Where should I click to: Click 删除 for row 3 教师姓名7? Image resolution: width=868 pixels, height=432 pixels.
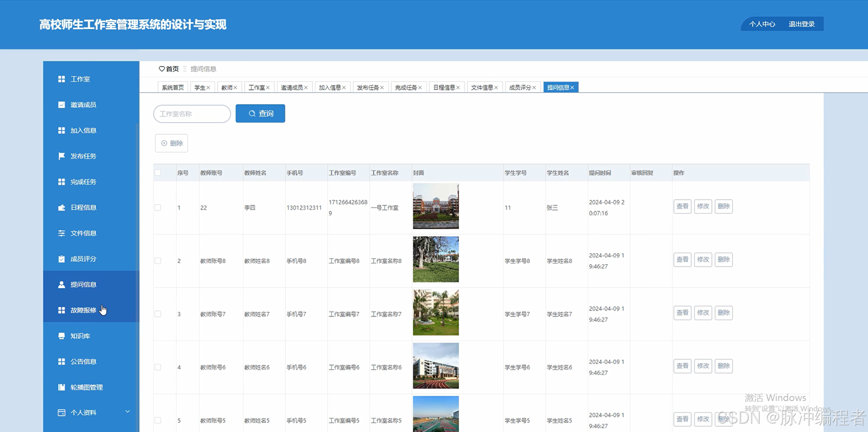(x=724, y=313)
